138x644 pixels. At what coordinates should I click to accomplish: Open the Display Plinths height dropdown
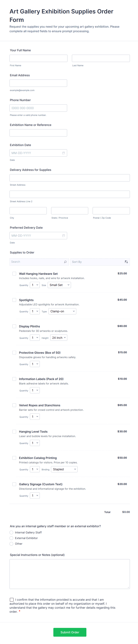(59, 338)
